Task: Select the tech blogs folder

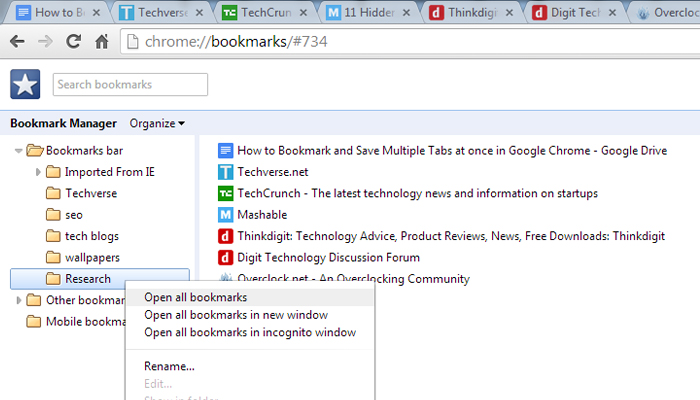Action: pyautogui.click(x=92, y=236)
